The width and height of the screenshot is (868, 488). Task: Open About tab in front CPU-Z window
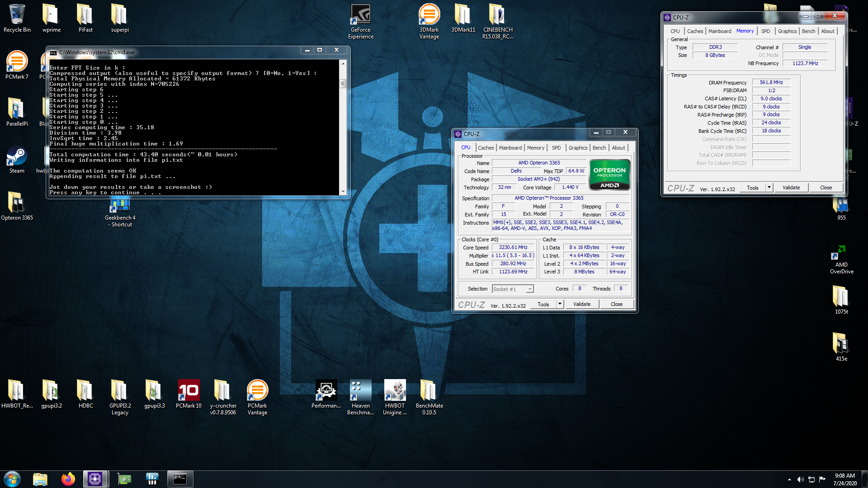coord(618,148)
